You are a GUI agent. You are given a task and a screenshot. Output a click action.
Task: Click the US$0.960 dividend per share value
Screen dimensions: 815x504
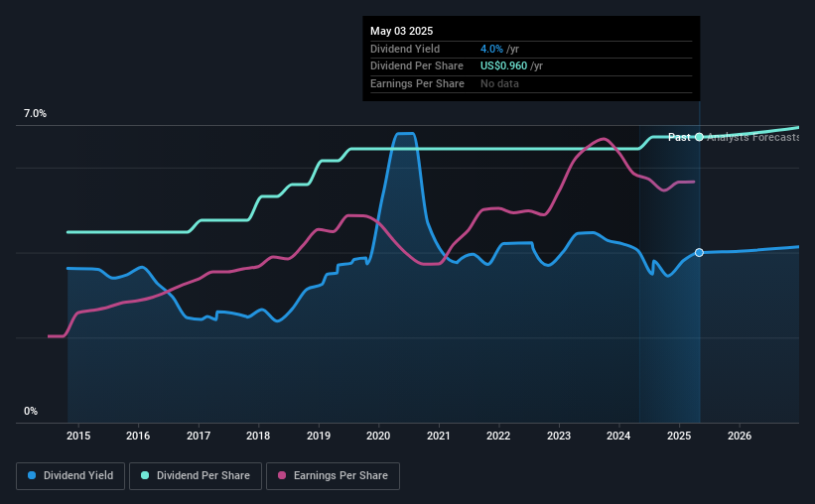(503, 66)
